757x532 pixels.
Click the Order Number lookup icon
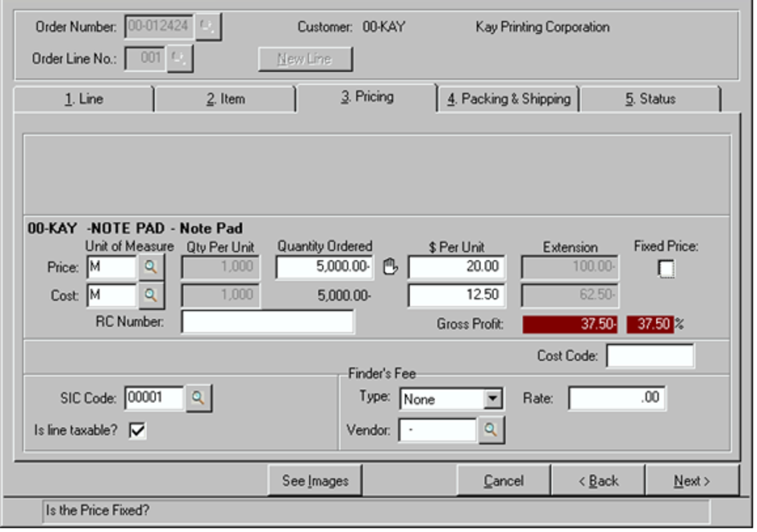(x=208, y=27)
